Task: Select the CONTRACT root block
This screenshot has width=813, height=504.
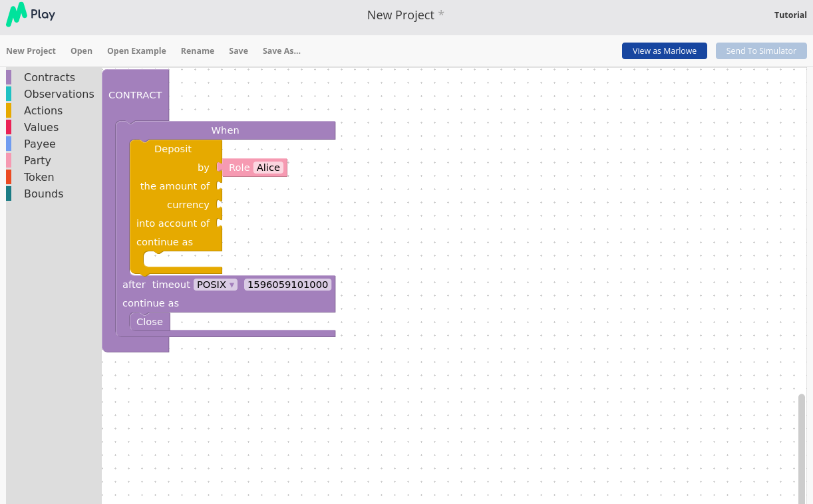Action: (x=135, y=95)
